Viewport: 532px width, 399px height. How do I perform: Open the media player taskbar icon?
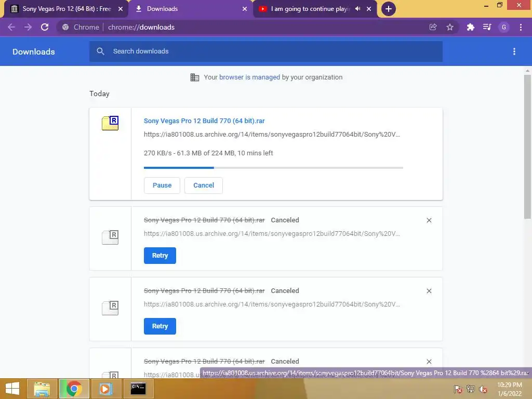[x=105, y=389]
